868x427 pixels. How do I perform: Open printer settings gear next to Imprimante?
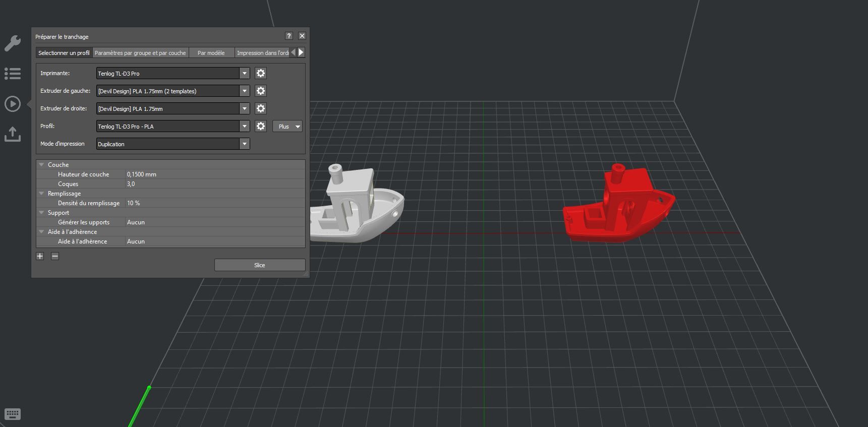pos(261,73)
